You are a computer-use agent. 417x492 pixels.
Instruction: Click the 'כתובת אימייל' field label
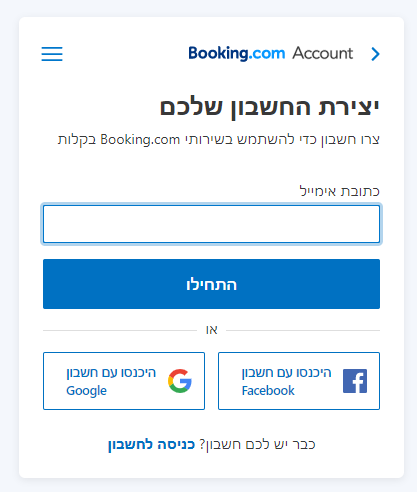[340, 191]
